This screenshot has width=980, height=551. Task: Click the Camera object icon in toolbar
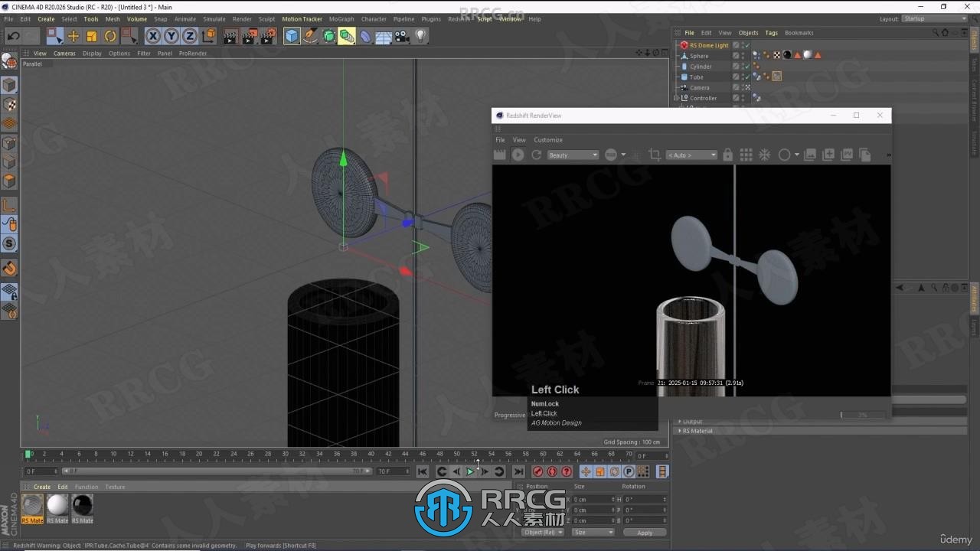(x=402, y=36)
